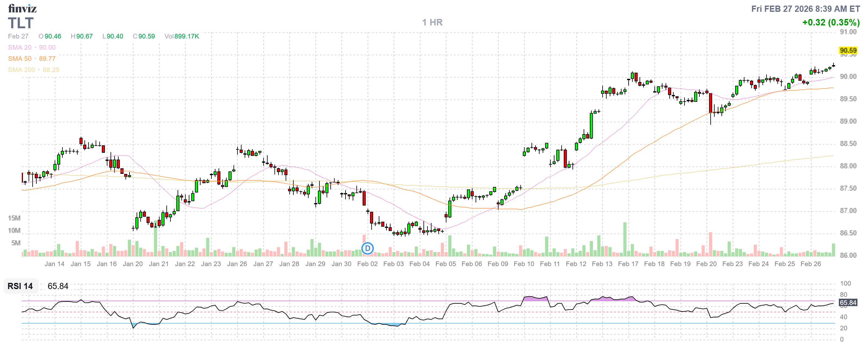Click the dark 65.84 RSI value tag
868x349 pixels.
(x=848, y=302)
